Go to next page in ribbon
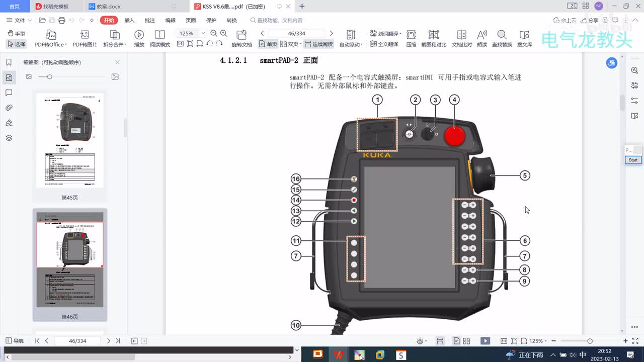This screenshot has height=362, width=644. point(331,33)
